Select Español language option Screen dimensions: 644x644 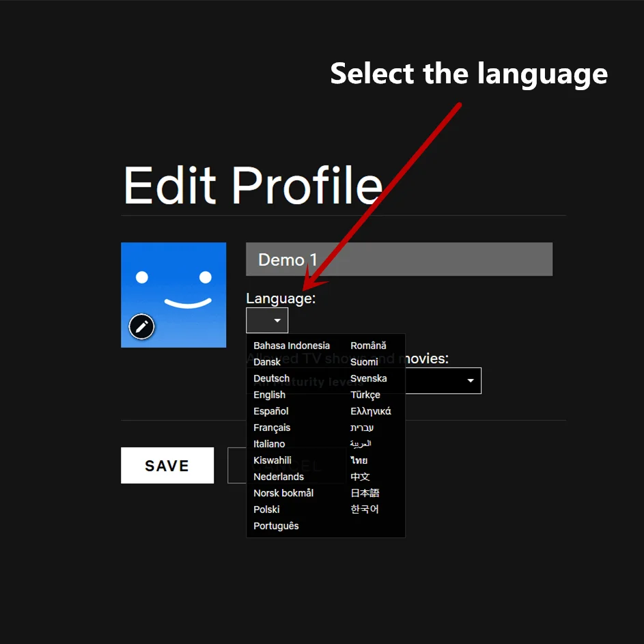[x=271, y=411]
